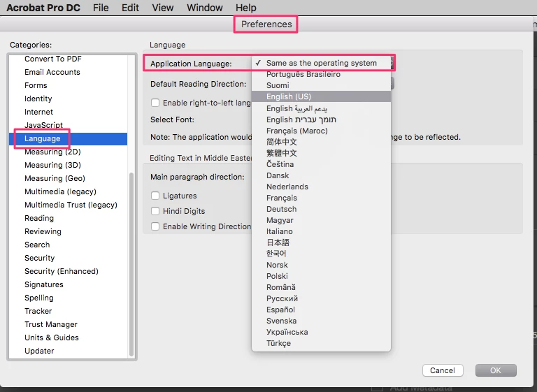Choose Italiano from the language list
The image size is (537, 392).
coord(321,231)
